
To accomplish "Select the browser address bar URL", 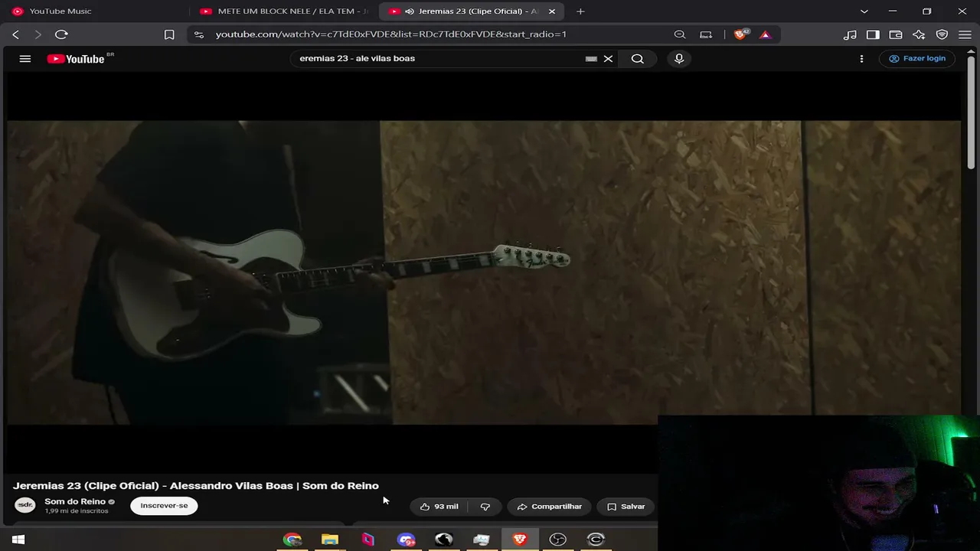I will (x=391, y=34).
